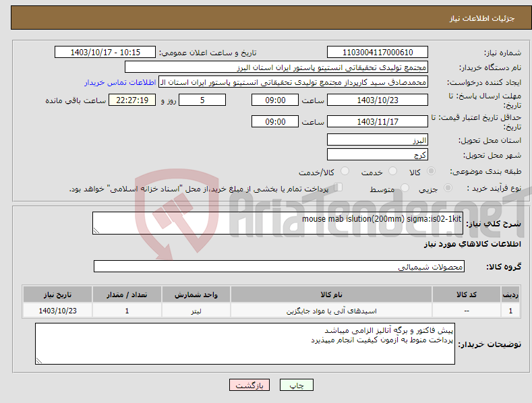Viewport: 532px width, 403px height.
Task: Click the price validity date 1403/11/17 field
Action: (378, 121)
